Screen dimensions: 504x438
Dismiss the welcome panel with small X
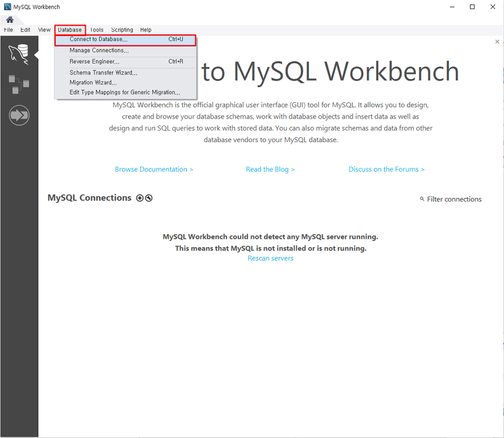click(497, 41)
